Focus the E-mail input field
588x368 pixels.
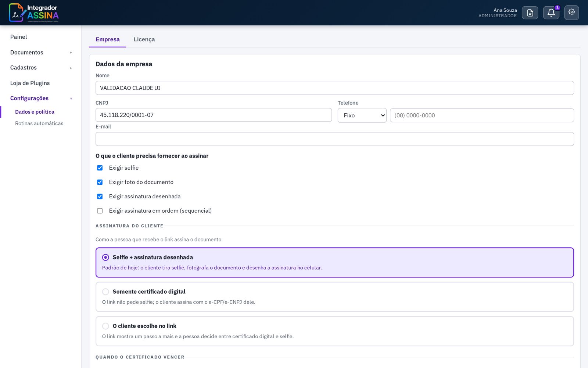coord(334,139)
